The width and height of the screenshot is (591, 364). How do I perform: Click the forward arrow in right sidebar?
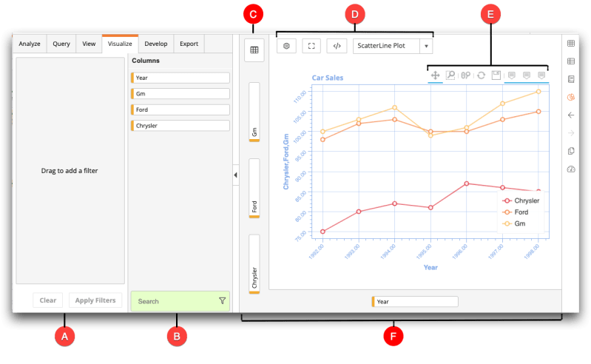point(570,133)
